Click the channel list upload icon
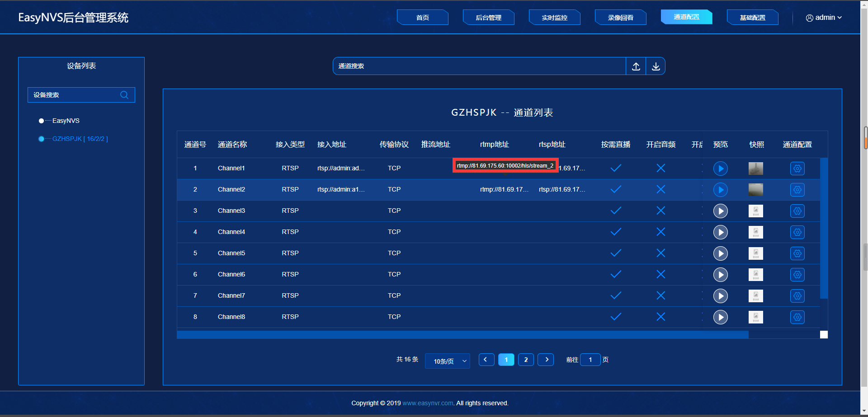This screenshot has width=868, height=417. pyautogui.click(x=636, y=66)
